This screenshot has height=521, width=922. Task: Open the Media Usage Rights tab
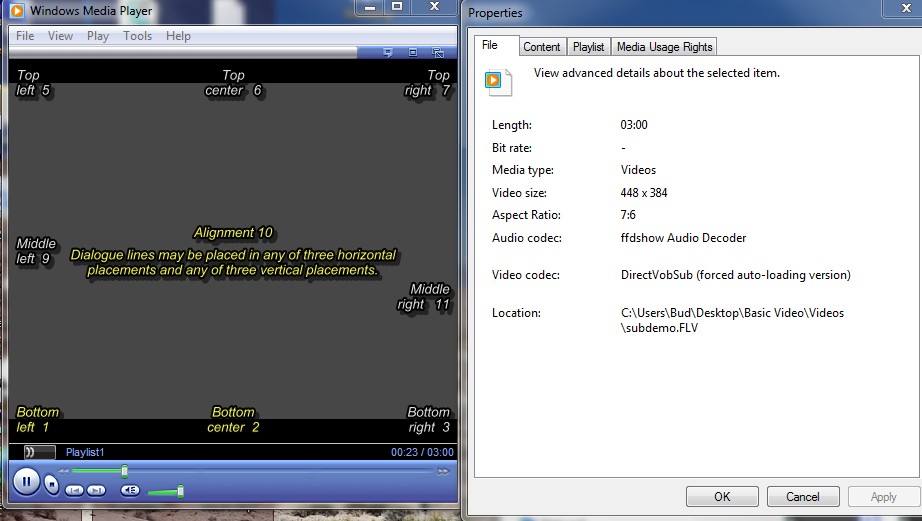(x=664, y=47)
